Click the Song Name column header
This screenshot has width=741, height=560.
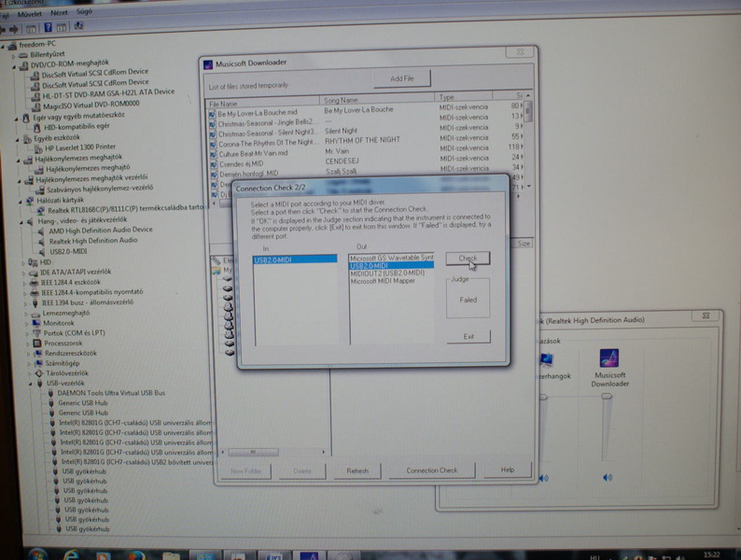click(377, 100)
